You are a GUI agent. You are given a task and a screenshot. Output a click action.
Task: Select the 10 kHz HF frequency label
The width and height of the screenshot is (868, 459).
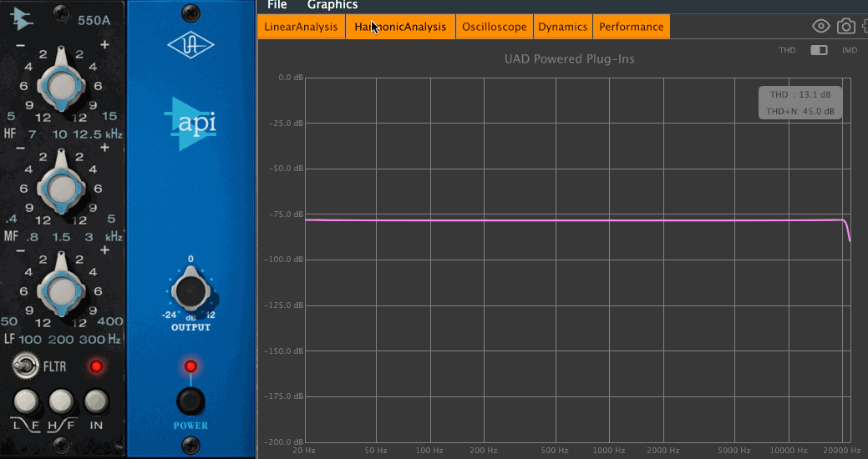click(x=60, y=134)
